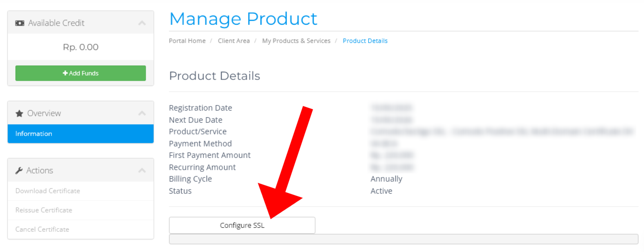The width and height of the screenshot is (644, 252).
Task: Select Cancel Certificate in Actions
Action: [x=42, y=229]
